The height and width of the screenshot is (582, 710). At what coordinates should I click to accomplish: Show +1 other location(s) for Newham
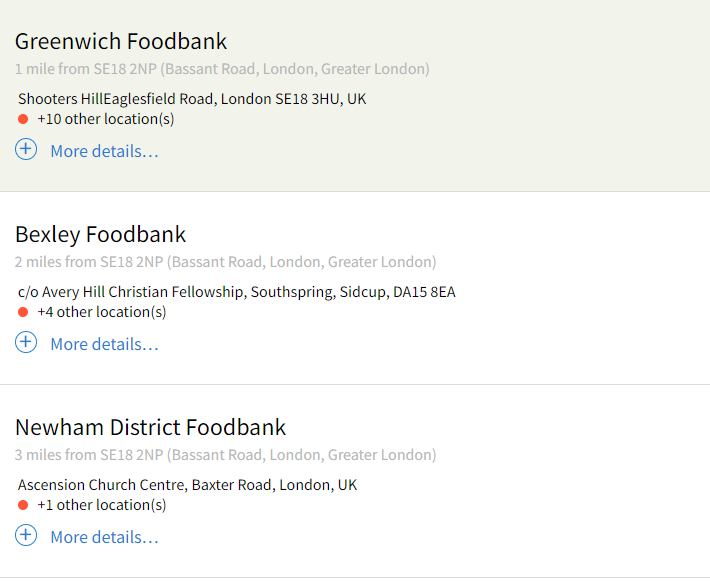[102, 505]
